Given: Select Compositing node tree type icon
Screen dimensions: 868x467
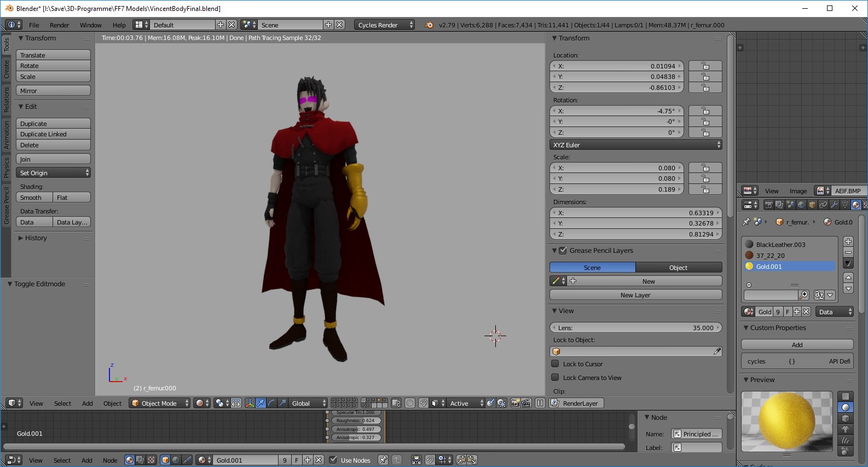Looking at the screenshot, I should [140, 460].
